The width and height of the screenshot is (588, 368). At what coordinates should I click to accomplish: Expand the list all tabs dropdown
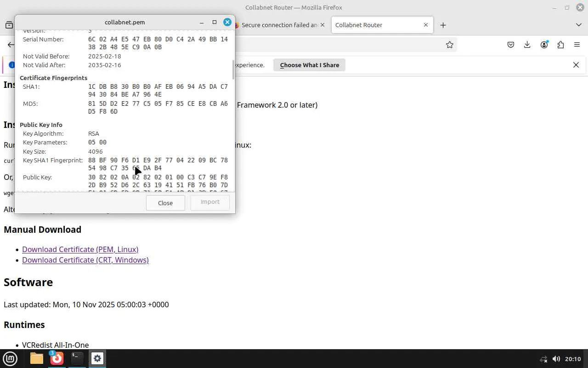click(x=579, y=25)
